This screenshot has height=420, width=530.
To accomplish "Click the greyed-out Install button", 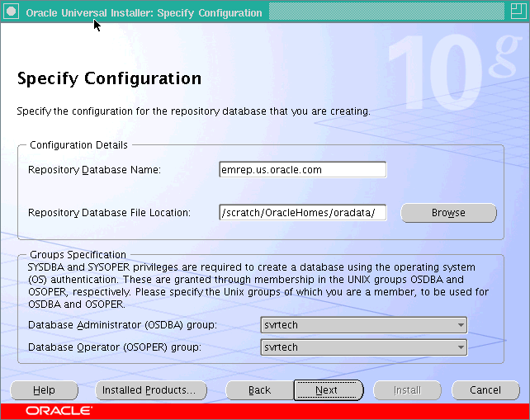I will tap(407, 390).
